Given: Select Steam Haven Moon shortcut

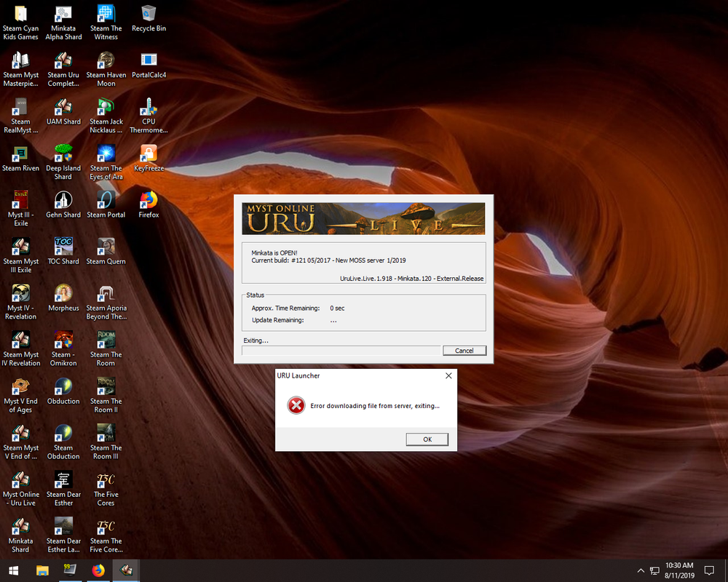Looking at the screenshot, I should 106,69.
